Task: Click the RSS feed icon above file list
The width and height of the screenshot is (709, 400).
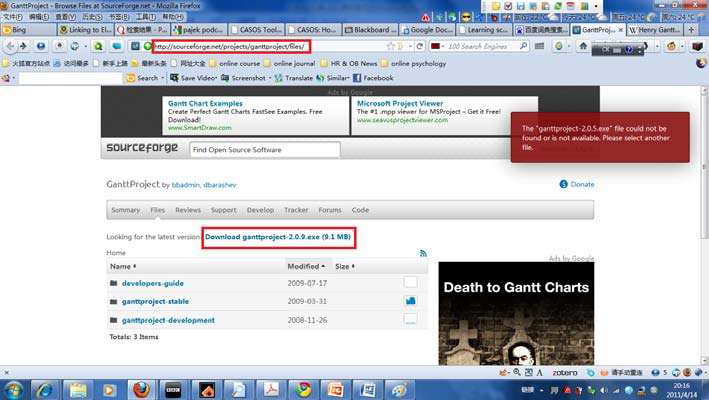Action: [x=423, y=254]
